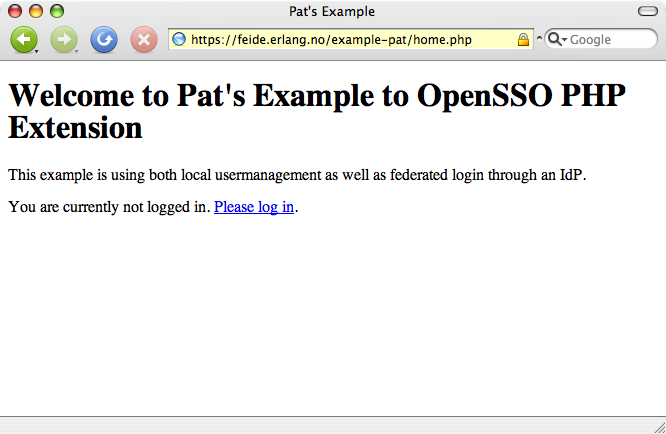Click the yellow minimize window button
This screenshot has height=434, width=666.
tap(36, 11)
